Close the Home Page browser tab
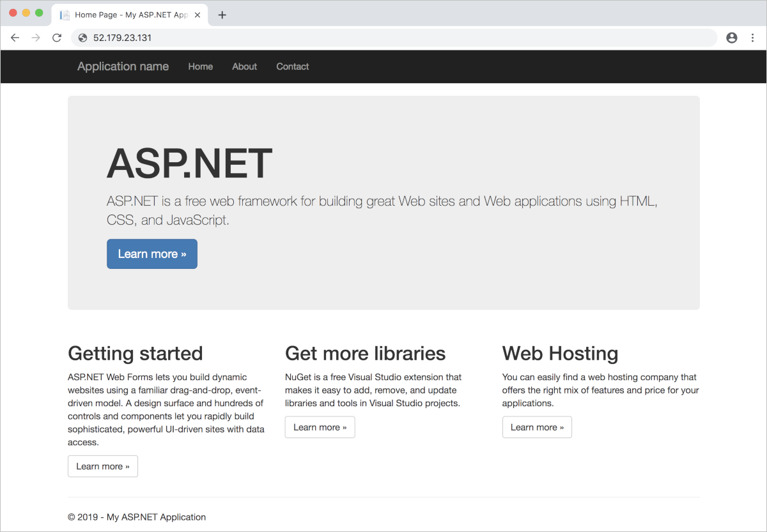 pyautogui.click(x=198, y=13)
